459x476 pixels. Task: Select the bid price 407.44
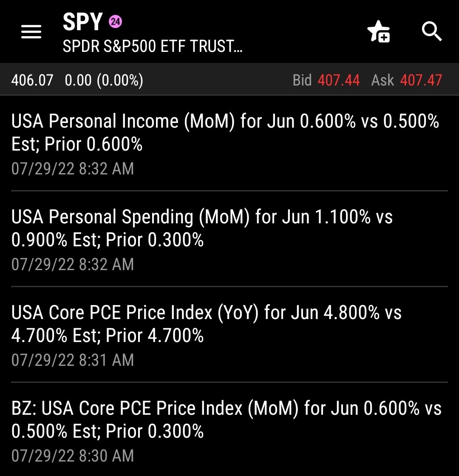click(339, 80)
